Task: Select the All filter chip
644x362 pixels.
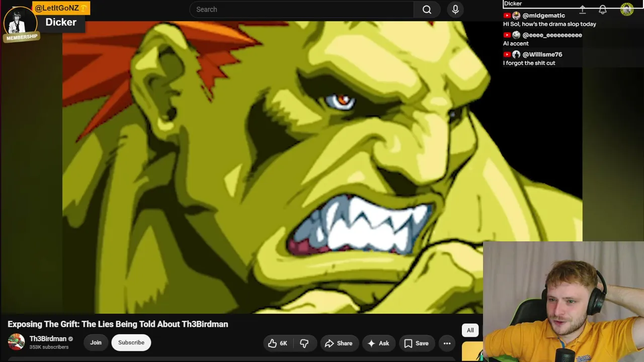Action: click(470, 330)
